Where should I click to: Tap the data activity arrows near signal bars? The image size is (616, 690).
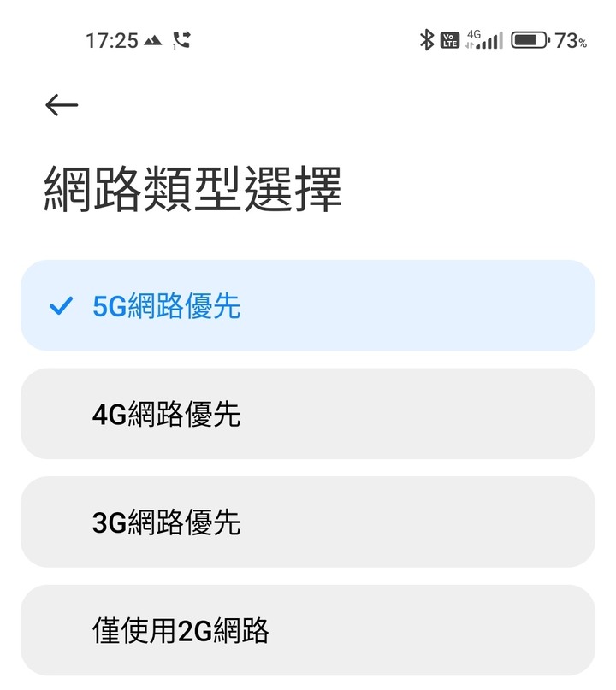point(470,45)
